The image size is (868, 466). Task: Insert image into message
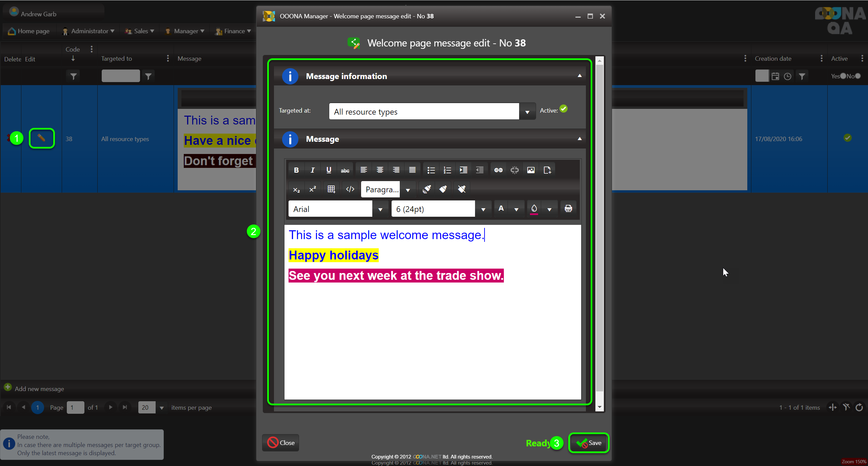point(531,170)
